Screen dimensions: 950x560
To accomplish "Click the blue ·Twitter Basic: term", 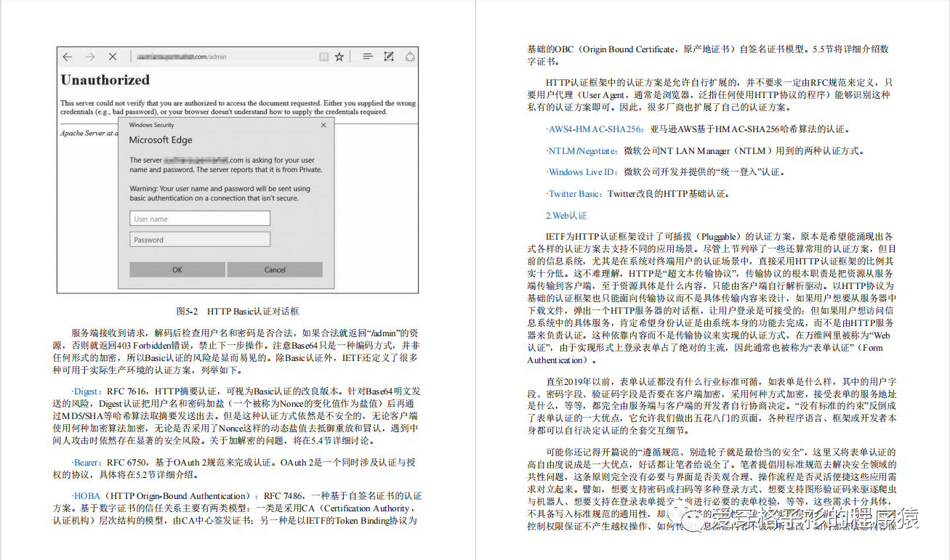I will point(576,194).
